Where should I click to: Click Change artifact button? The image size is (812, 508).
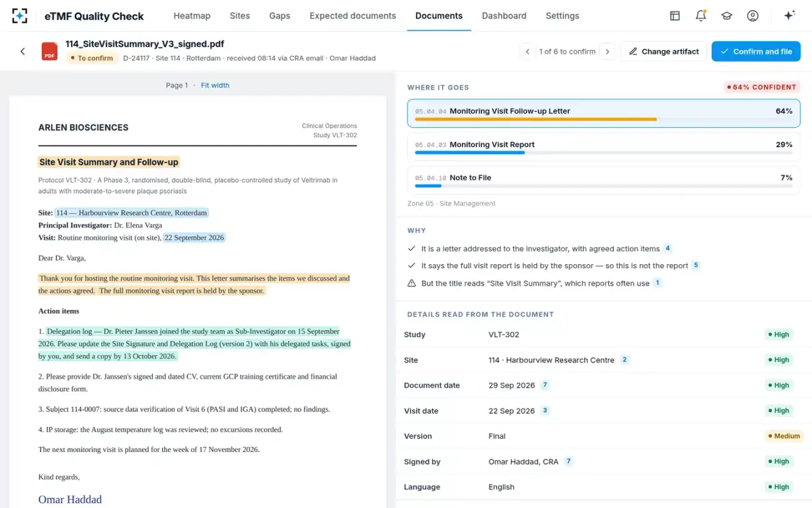pyautogui.click(x=664, y=51)
